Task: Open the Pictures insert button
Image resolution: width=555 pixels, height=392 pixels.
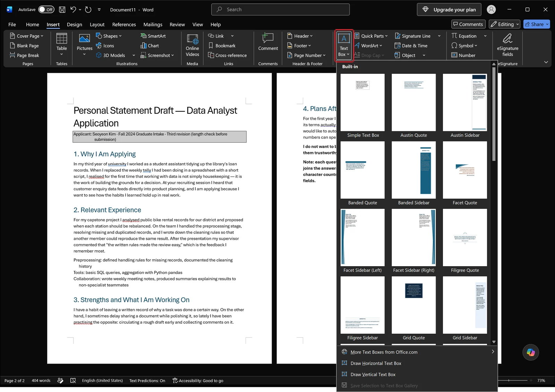Action: pyautogui.click(x=85, y=44)
